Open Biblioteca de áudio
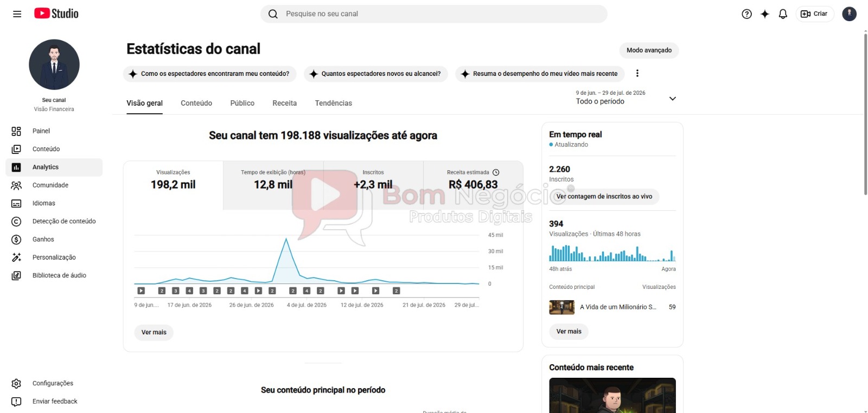This screenshot has height=413, width=868. coord(54,275)
